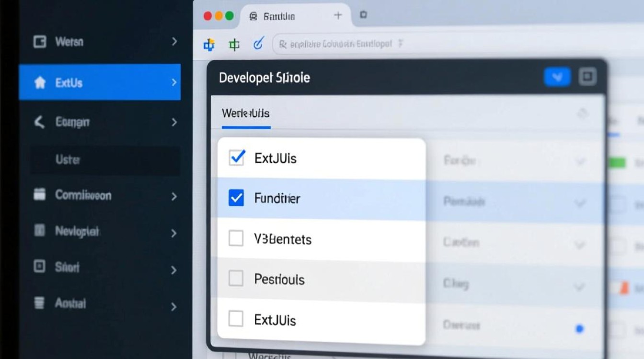Expand the Aostial sidebar chevron

click(174, 306)
